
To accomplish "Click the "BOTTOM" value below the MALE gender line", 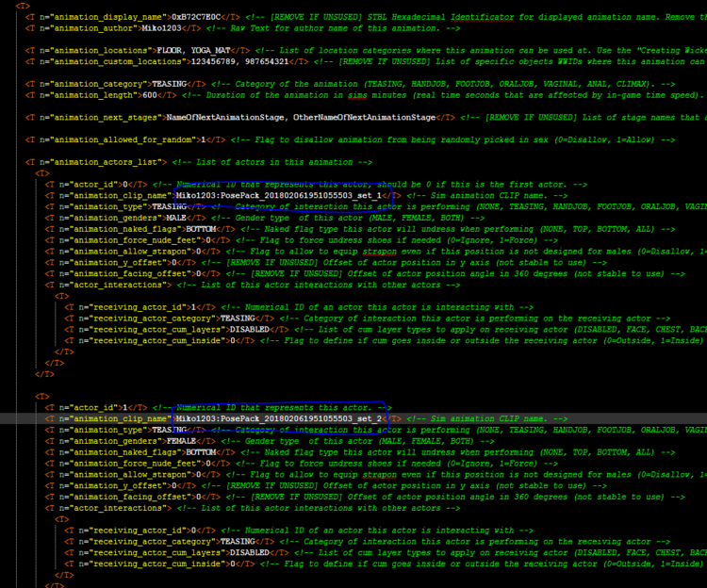I will (201, 229).
